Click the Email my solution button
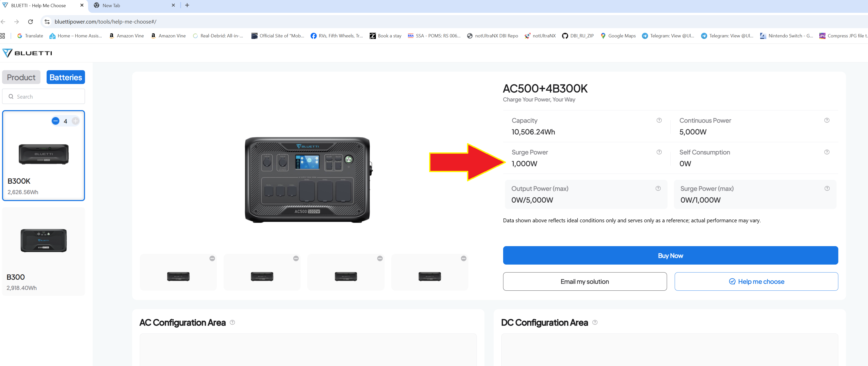 pyautogui.click(x=585, y=281)
